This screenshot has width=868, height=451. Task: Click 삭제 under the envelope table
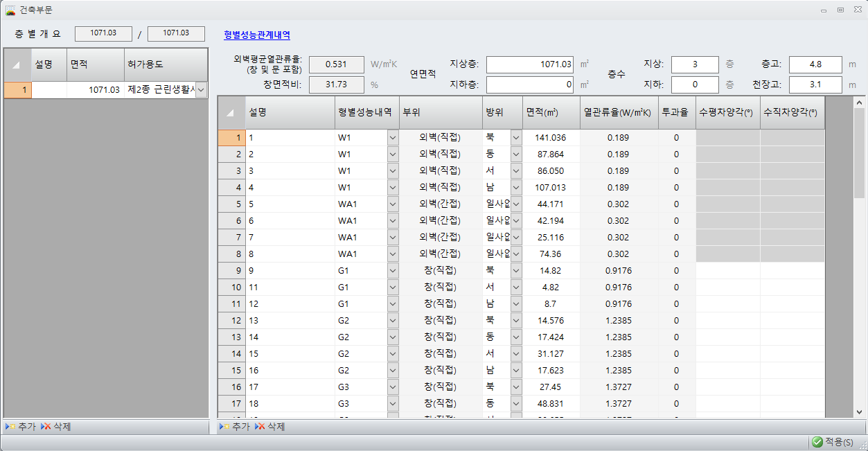click(x=269, y=427)
